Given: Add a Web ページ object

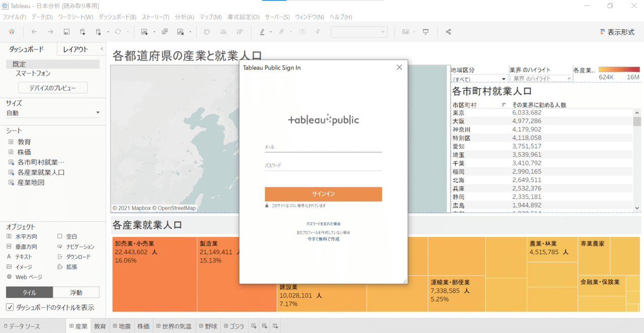Looking at the screenshot, I should coord(24,277).
